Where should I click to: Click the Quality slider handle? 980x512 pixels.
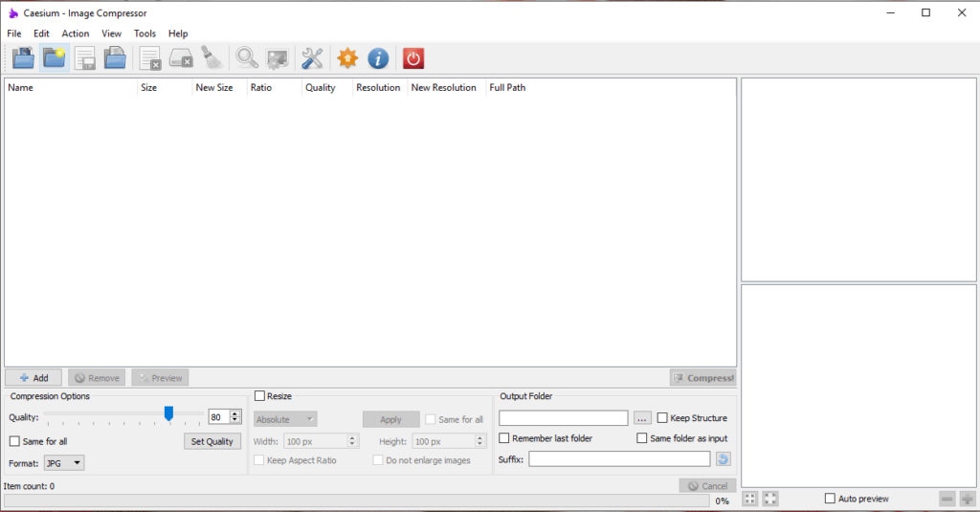click(168, 413)
